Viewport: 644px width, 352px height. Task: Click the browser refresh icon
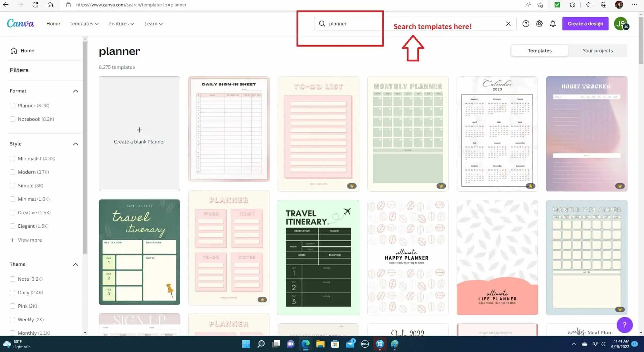[35, 5]
